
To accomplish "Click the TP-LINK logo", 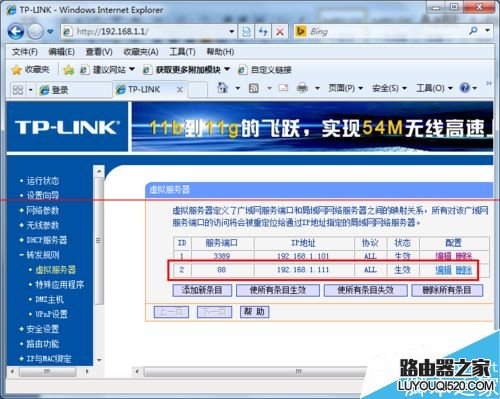I will tap(67, 127).
